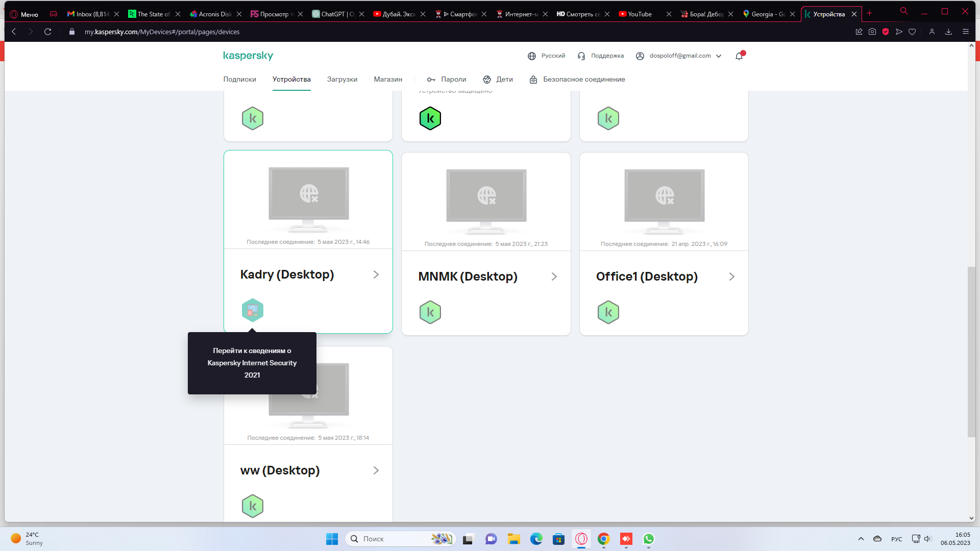This screenshot has height=551, width=980.
Task: Expand the Office1 device chevron arrow
Action: (731, 277)
